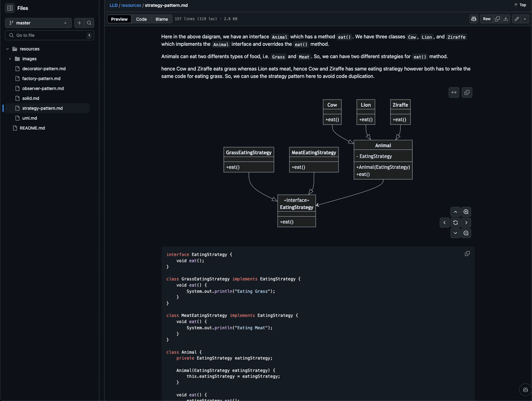
Task: Click the add file plus icon
Action: (79, 23)
